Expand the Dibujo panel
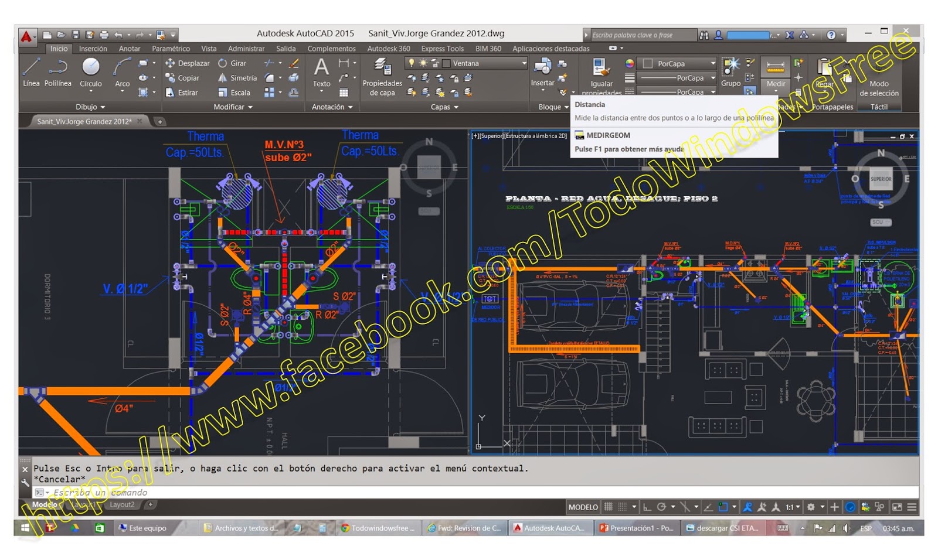The width and height of the screenshot is (938, 560). point(90,107)
